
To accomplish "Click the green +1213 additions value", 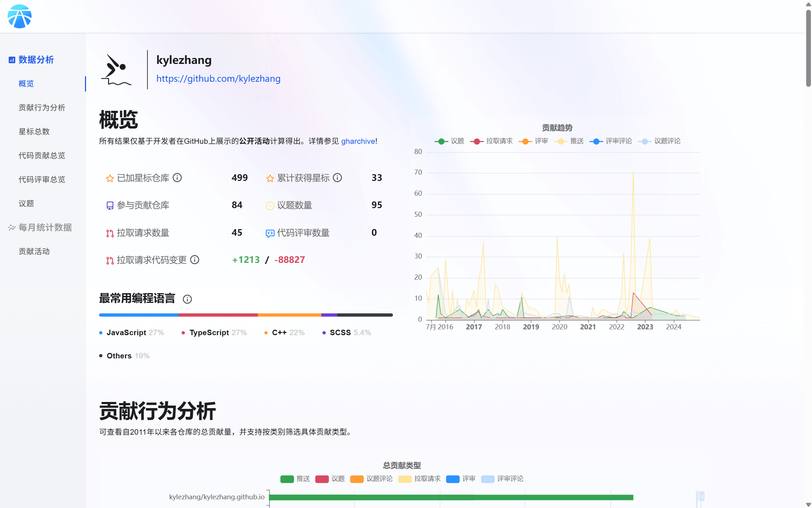I will pyautogui.click(x=246, y=260).
